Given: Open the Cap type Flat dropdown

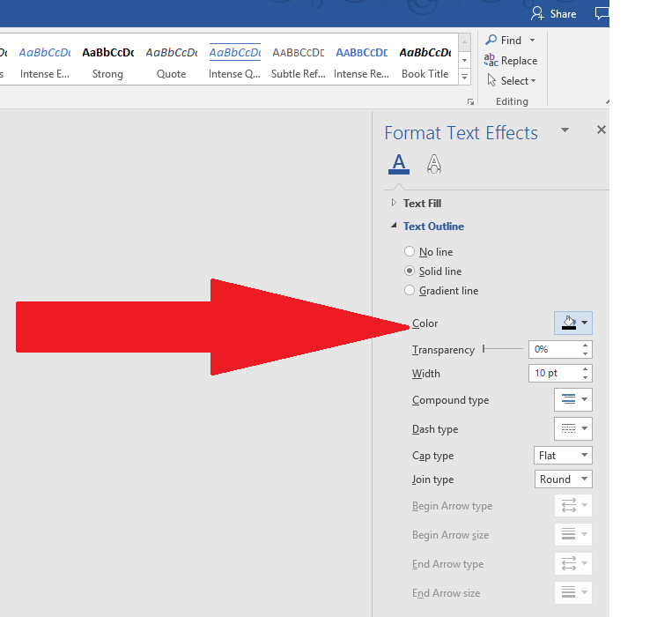Looking at the screenshot, I should tap(563, 456).
